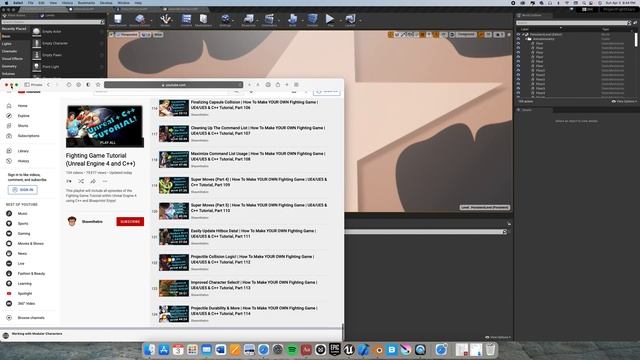Click the Safari share icon
The height and width of the screenshot is (360, 640).
[x=278, y=85]
